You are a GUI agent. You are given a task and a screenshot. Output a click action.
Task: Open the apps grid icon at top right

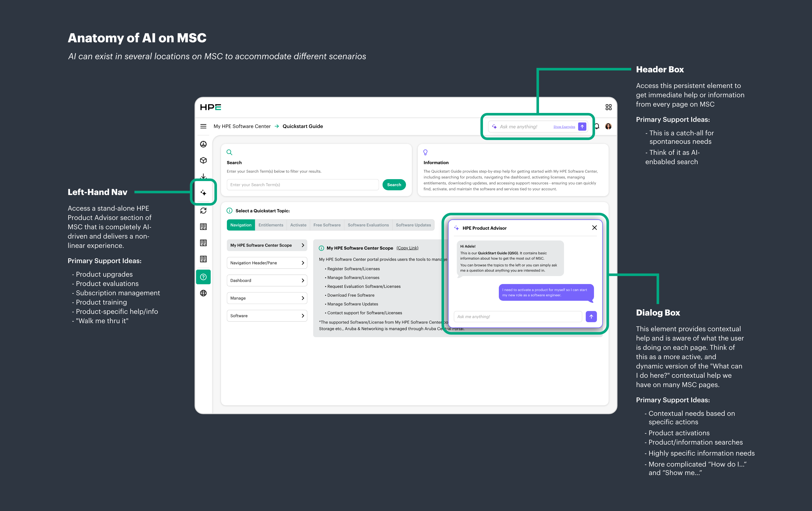608,107
